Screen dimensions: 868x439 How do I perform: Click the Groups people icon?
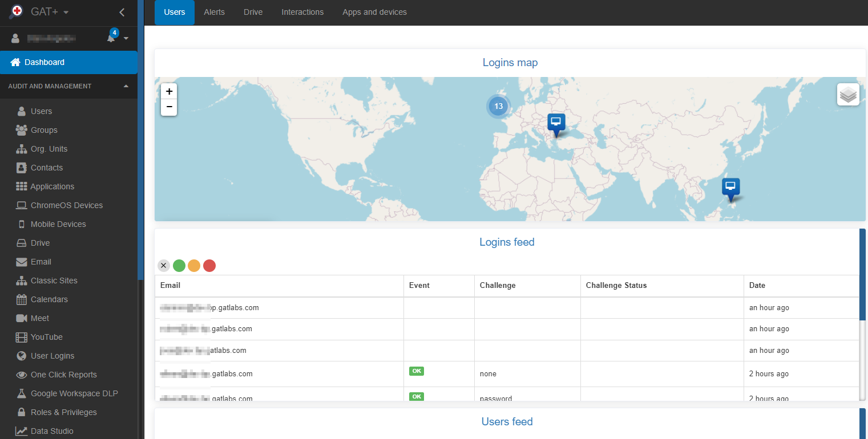click(22, 130)
